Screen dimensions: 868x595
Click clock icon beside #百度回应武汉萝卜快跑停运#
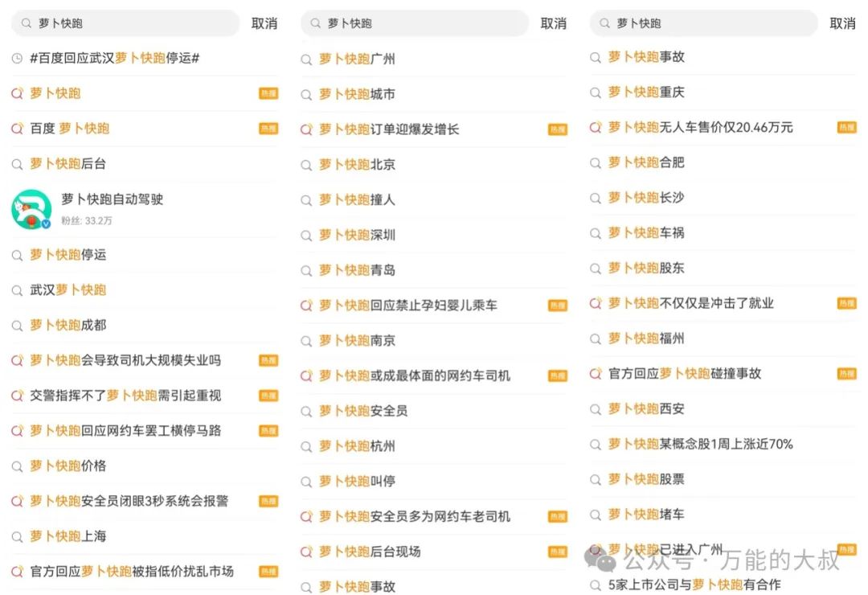(17, 58)
